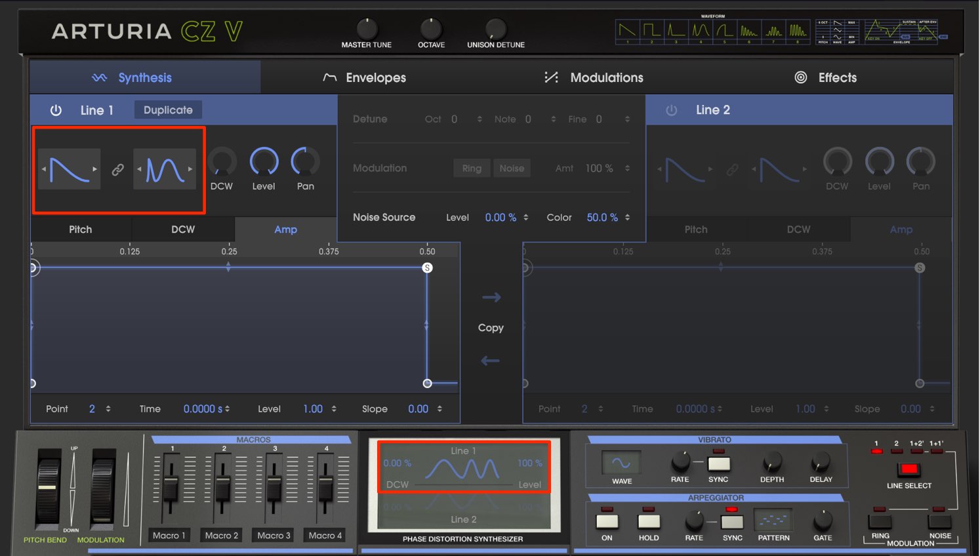Select next waveform for Line 1 first wave
980x556 pixels.
tap(94, 169)
